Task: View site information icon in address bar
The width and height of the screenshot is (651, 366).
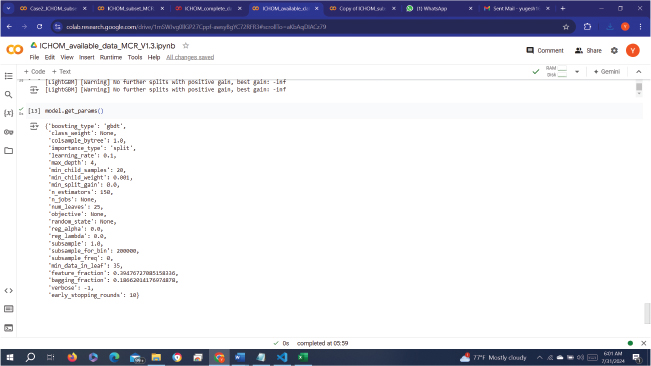Action: tap(58, 27)
